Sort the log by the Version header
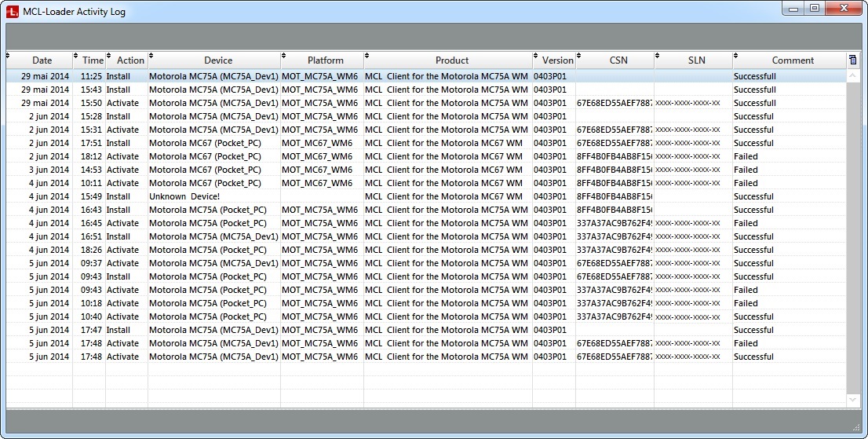Screen dimensions: 868x439 [557, 60]
